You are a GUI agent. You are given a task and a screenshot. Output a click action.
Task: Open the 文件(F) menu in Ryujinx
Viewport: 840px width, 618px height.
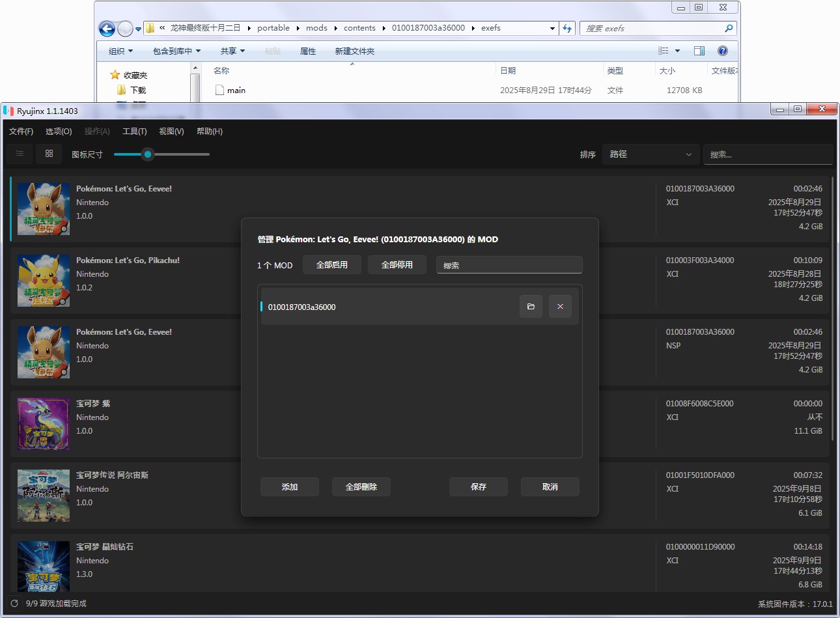click(x=21, y=132)
